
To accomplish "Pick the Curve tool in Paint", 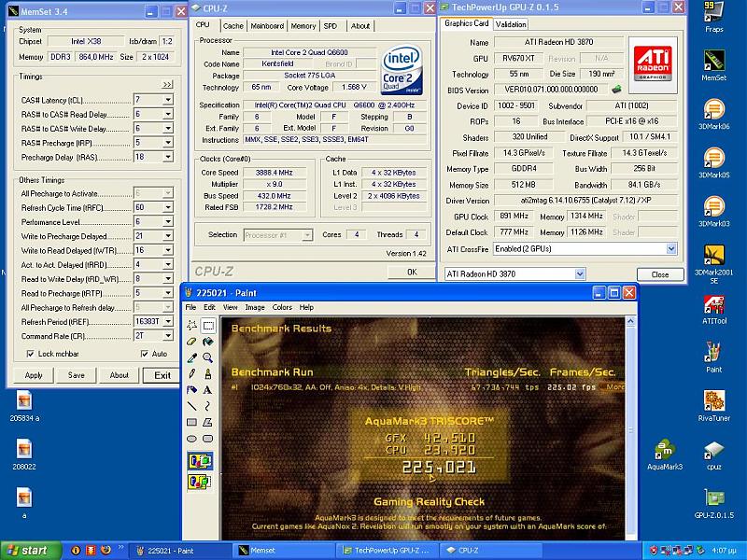I will pos(208,406).
